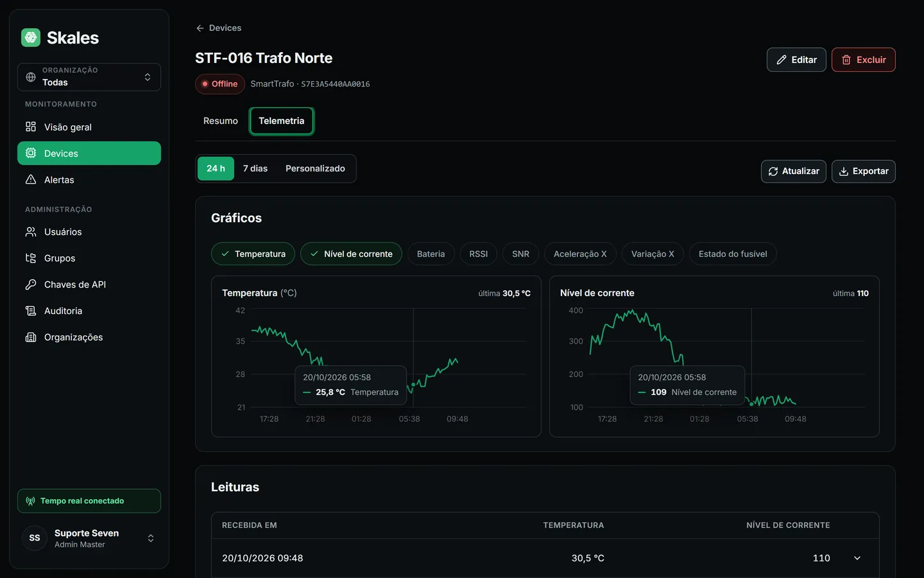
Task: Click the Visão geral dashboard icon
Action: [x=31, y=127]
